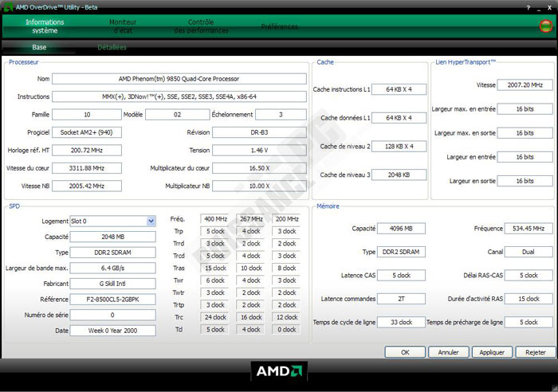
Task: Click Cache données L1 value field
Action: pos(399,118)
